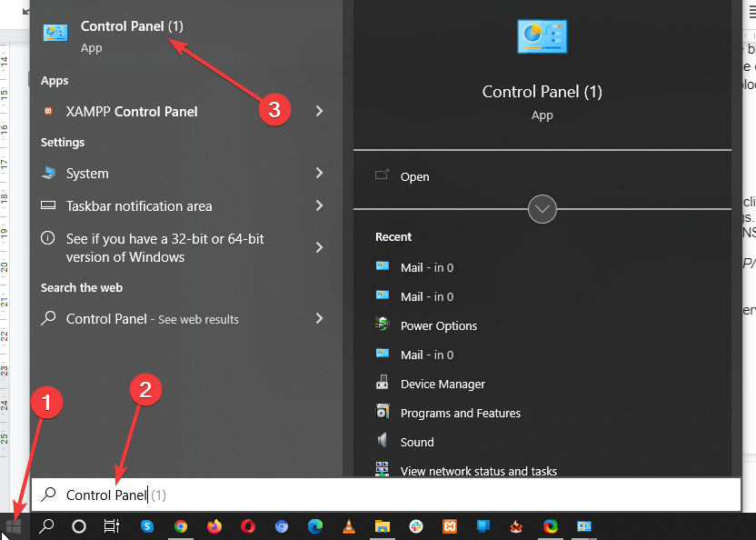Viewport: 756px width, 540px height.
Task: Open XAMPP from the taskbar
Action: (450, 526)
